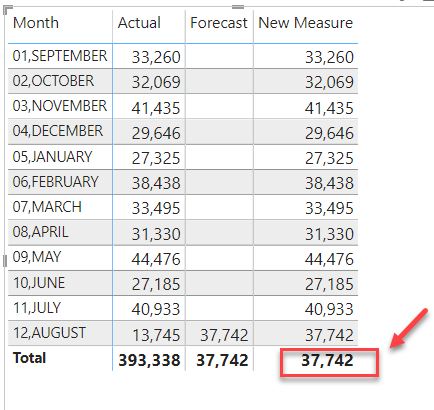Image resolution: width=434 pixels, height=410 pixels.
Task: Select New Measure 32,069 in October row
Action: (329, 82)
